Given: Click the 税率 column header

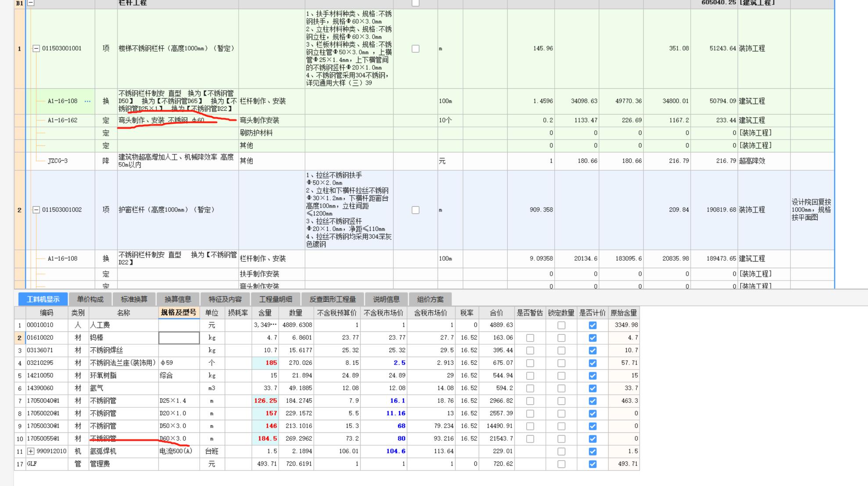Looking at the screenshot, I should coord(467,313).
